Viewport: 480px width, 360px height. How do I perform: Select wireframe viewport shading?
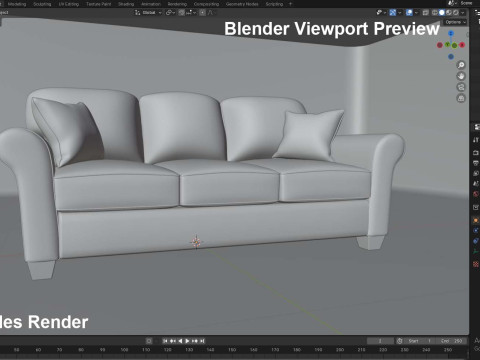[435, 13]
